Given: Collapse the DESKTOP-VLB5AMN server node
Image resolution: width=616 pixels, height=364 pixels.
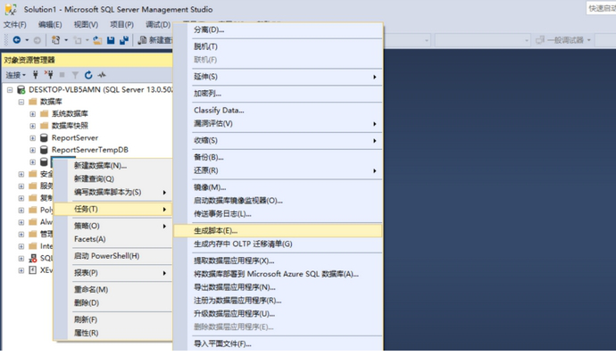Looking at the screenshot, I should point(10,90).
